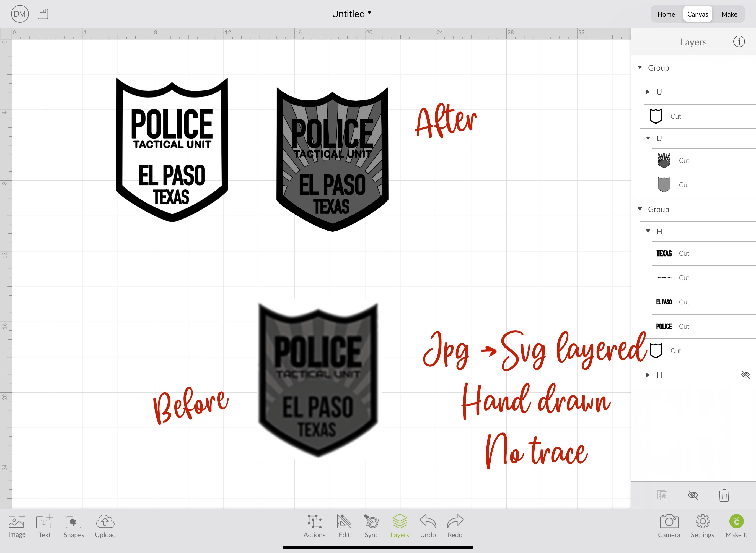Open the Upload tool
The width and height of the screenshot is (756, 553).
tap(105, 526)
